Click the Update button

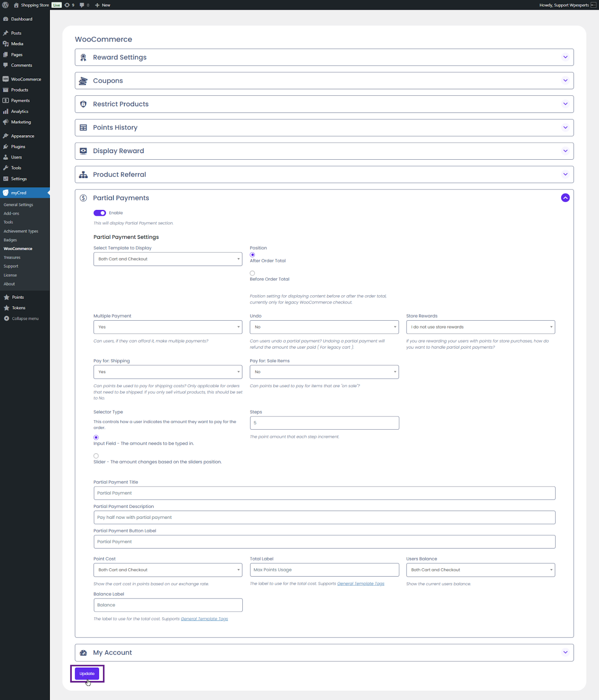[87, 674]
